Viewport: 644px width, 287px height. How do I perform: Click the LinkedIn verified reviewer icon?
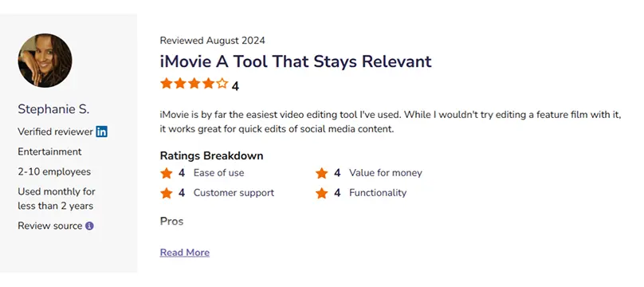point(101,132)
